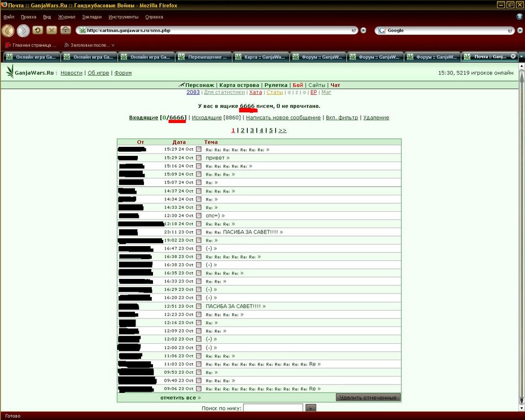Screen dimensions: 525x420
Task: Click the Поиск по нику input field
Action: pos(273,408)
